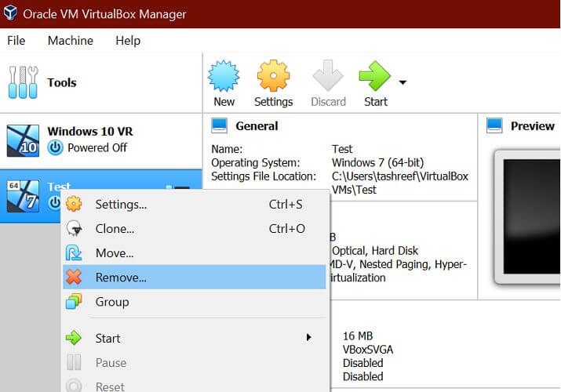Click the VirtualBox logo in title bar
Viewport: 561px width, 392px height.
pos(10,14)
